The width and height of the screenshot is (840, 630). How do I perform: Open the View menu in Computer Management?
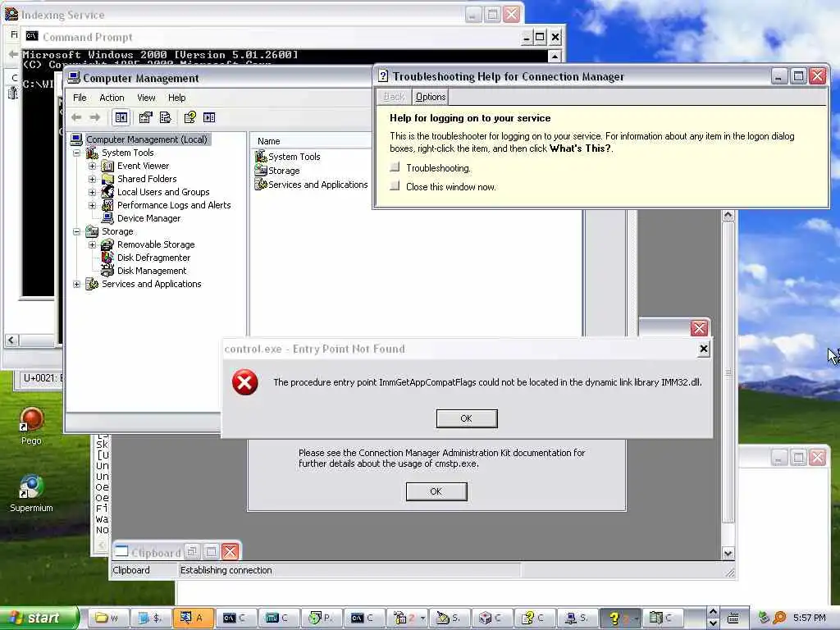(x=146, y=98)
